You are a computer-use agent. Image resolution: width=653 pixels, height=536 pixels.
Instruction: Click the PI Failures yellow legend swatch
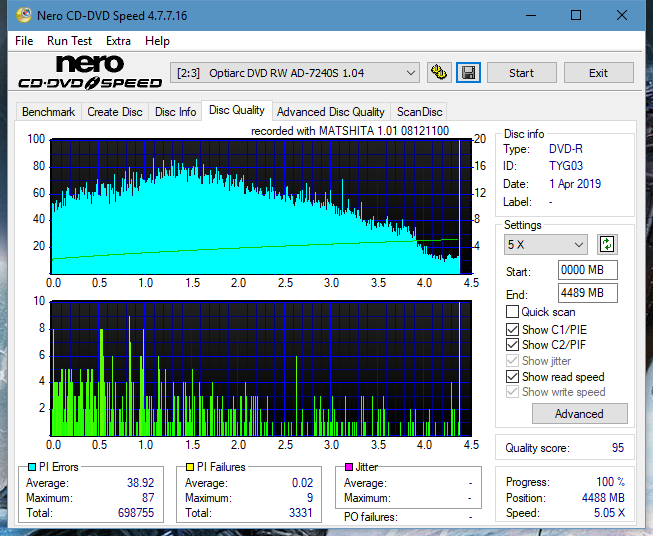190,467
